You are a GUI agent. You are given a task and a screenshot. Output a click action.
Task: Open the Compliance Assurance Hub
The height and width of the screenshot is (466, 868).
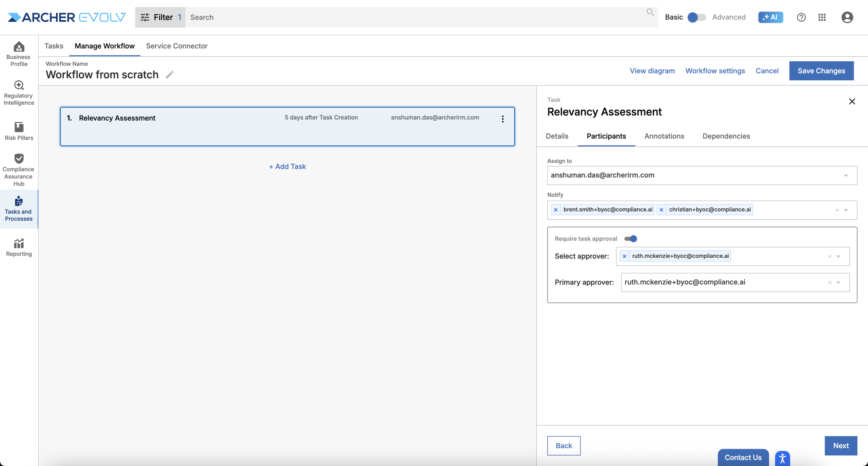[x=19, y=170]
